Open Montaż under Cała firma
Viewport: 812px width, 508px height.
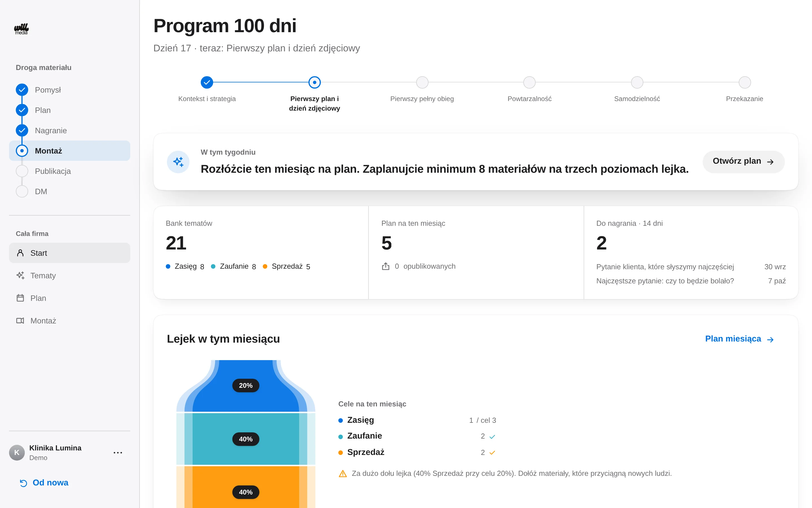point(69,321)
